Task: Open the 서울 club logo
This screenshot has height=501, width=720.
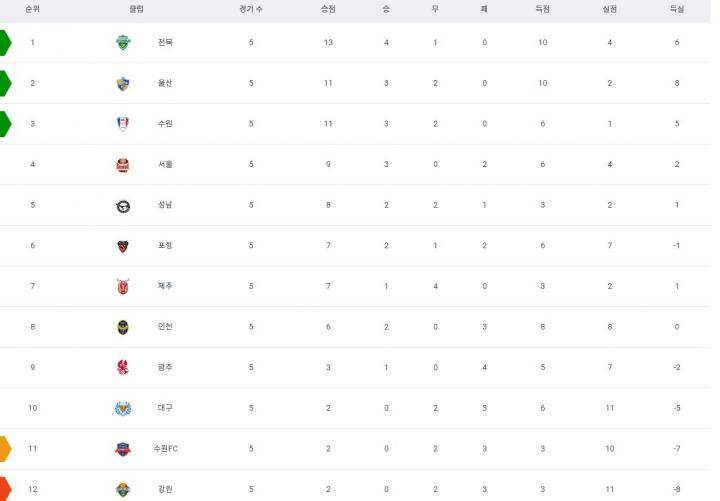Action: (x=123, y=164)
